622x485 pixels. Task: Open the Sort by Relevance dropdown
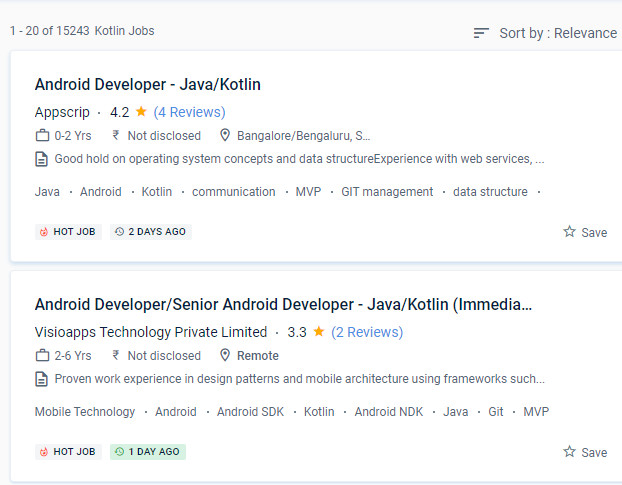point(557,33)
